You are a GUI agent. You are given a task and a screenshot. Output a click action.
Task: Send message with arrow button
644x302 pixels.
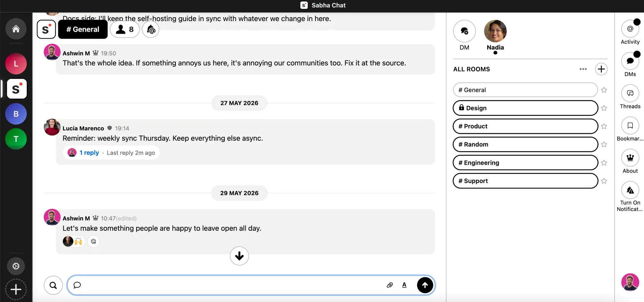coord(425,285)
